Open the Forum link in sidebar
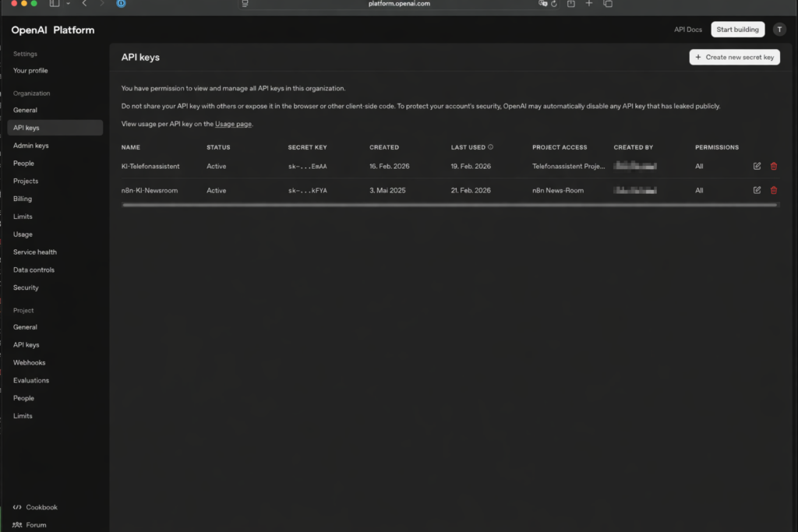The height and width of the screenshot is (532, 798). 36,525
